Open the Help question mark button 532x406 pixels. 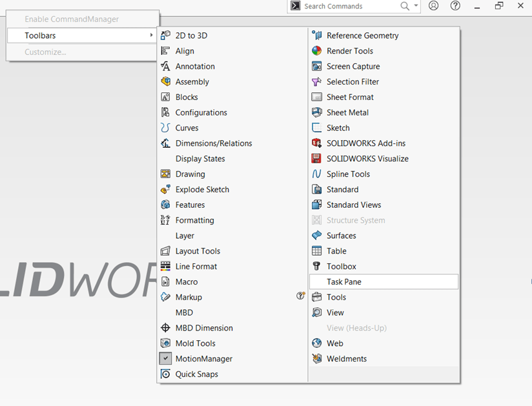[455, 6]
